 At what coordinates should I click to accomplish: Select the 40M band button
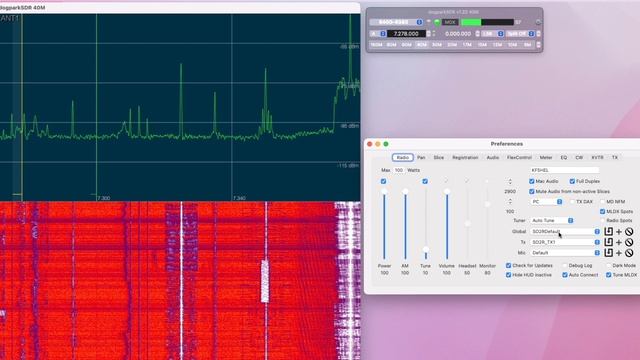tap(422, 44)
